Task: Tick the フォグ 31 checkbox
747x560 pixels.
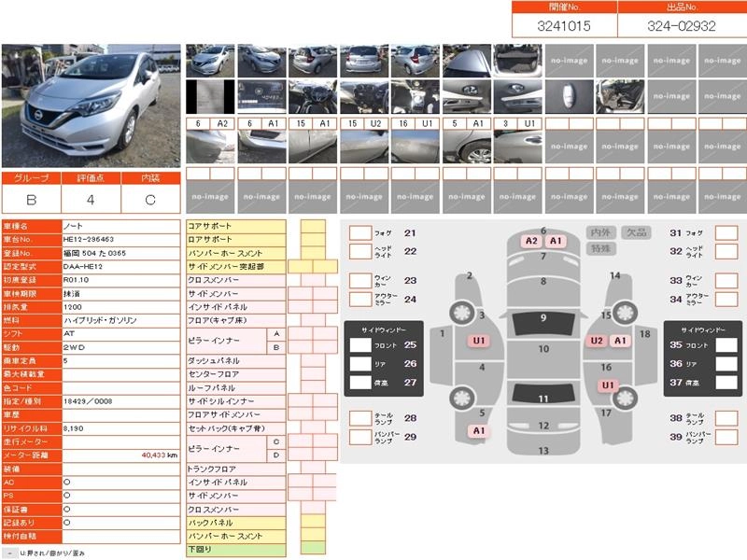Action: [726, 232]
